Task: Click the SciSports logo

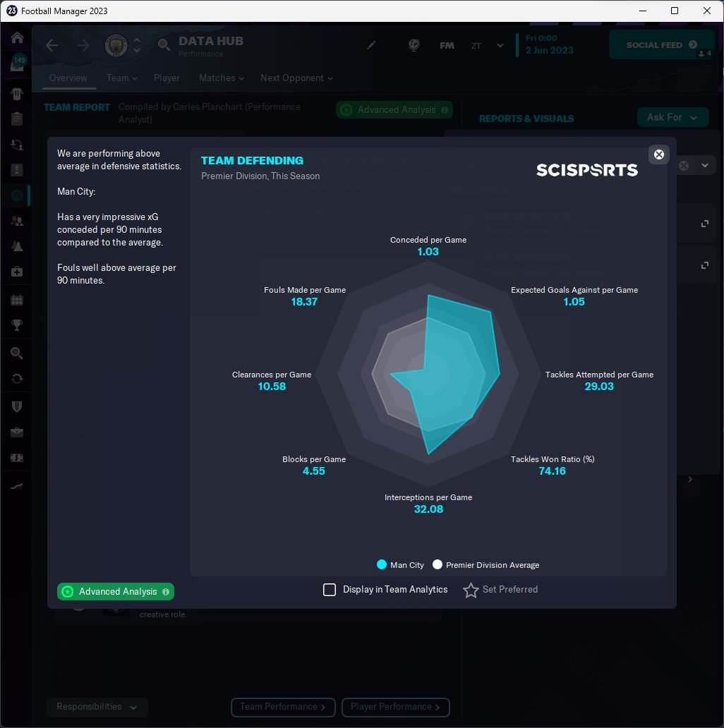Action: click(x=587, y=170)
